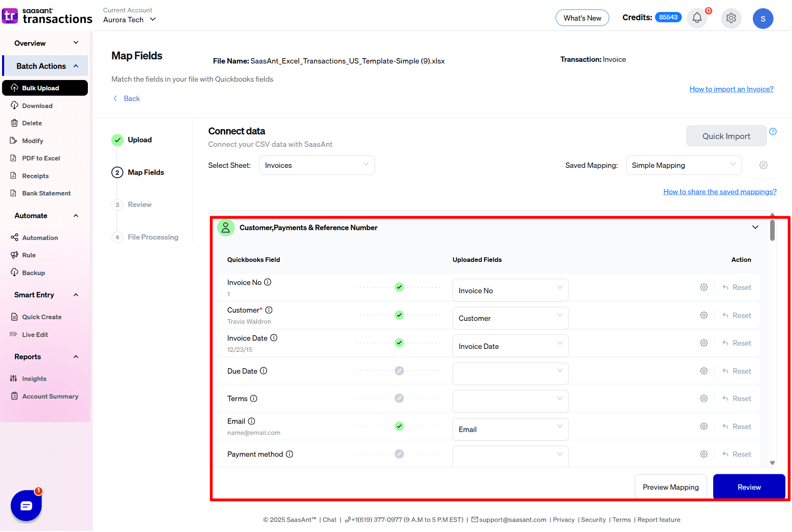
Task: Open 'How to import an Invoice?' link
Action: [x=731, y=89]
